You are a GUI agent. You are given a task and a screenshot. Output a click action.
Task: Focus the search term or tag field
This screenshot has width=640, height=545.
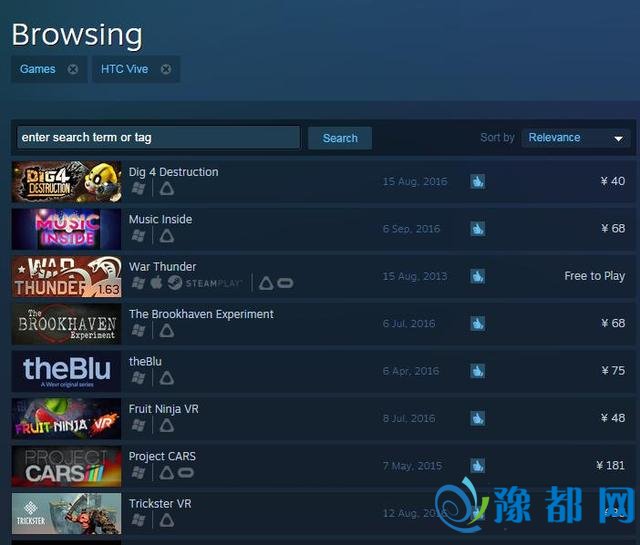pos(158,137)
